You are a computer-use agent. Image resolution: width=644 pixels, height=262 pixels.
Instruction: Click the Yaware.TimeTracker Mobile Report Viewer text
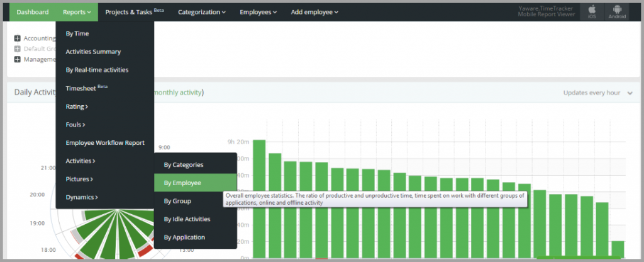coord(546,12)
